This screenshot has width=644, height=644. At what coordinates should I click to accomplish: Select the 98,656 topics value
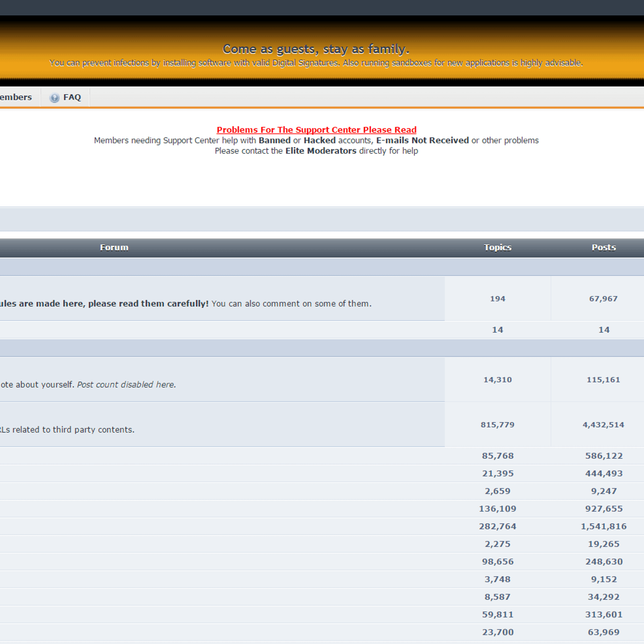498,561
